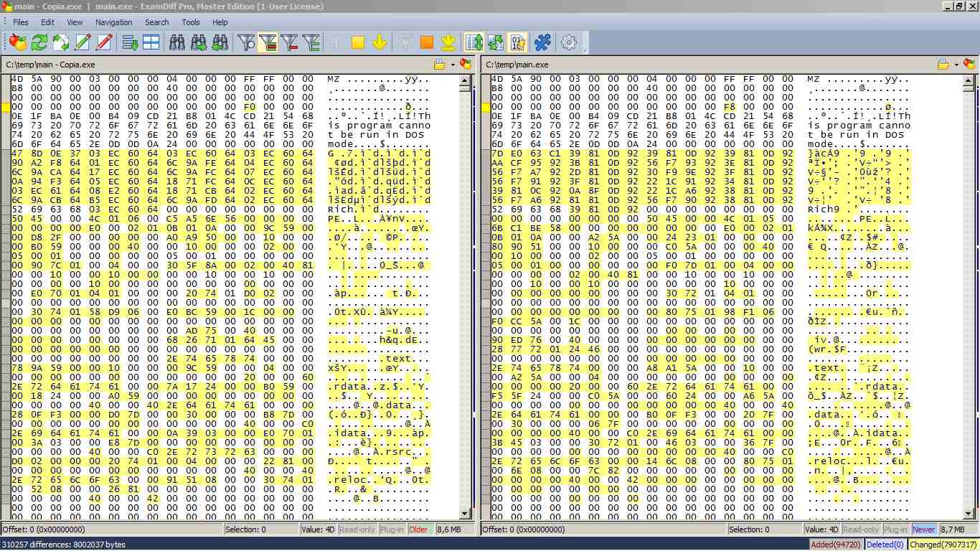Click '8,6 MB' file size in status
Image resolution: width=980 pixels, height=551 pixels.
click(449, 529)
